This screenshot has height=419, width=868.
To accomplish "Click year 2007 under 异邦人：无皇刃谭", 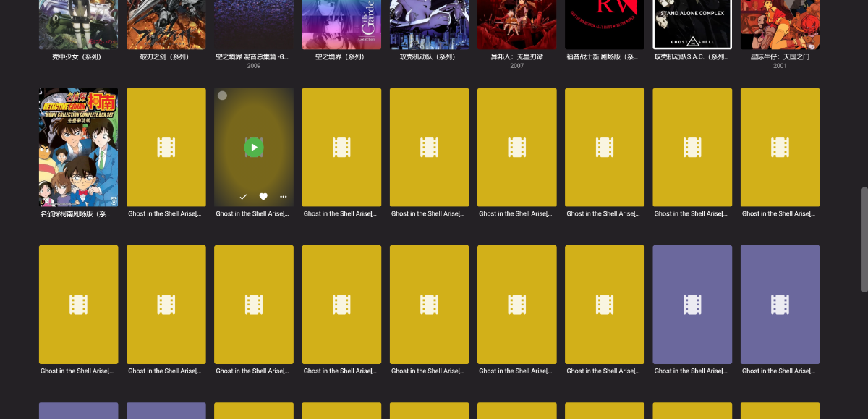I will (517, 66).
